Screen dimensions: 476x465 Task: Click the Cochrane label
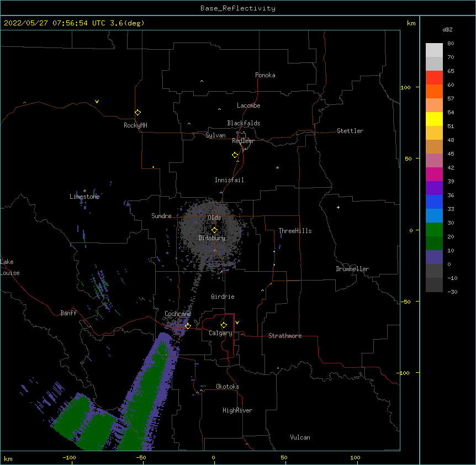pos(178,314)
